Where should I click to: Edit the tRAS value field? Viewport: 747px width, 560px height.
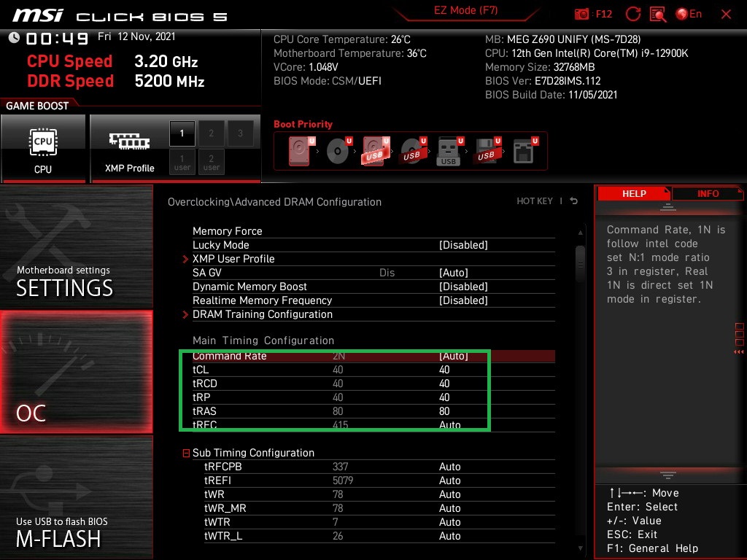coord(444,411)
